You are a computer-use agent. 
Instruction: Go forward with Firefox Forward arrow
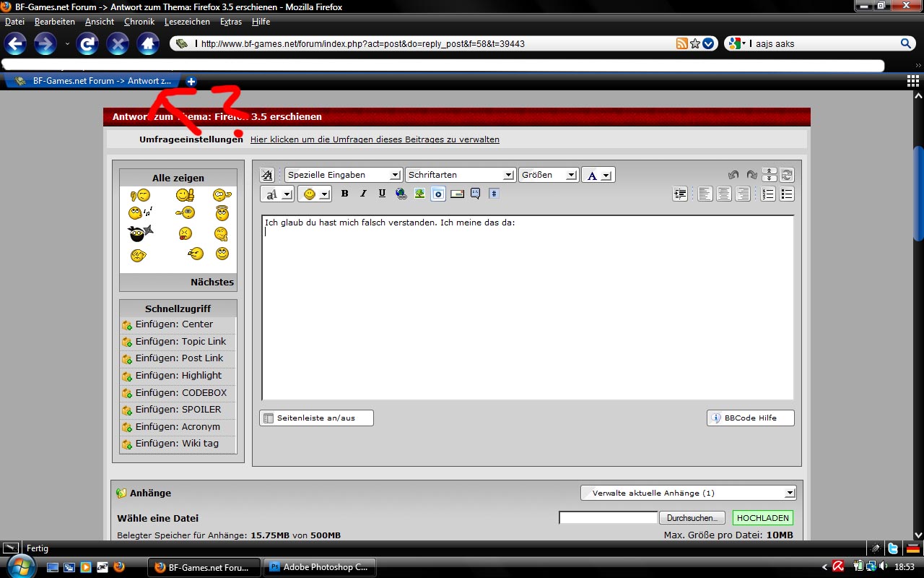[45, 44]
